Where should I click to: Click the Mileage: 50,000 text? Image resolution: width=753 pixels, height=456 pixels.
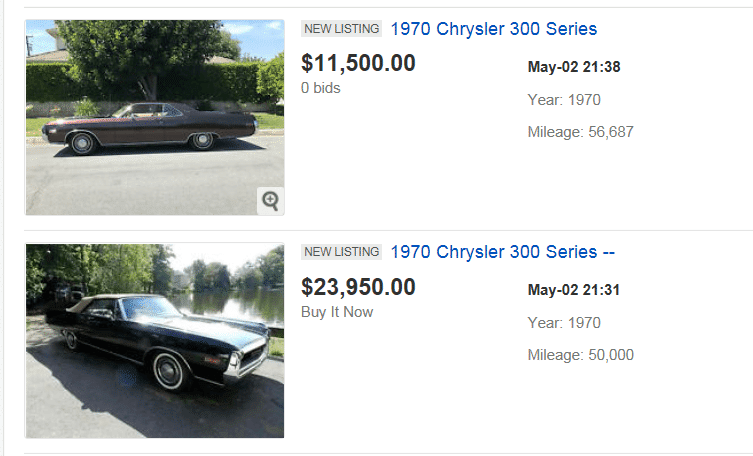(580, 355)
